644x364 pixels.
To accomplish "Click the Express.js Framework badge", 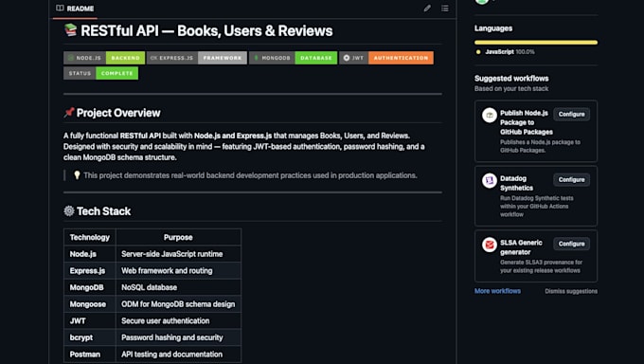I will (x=197, y=58).
